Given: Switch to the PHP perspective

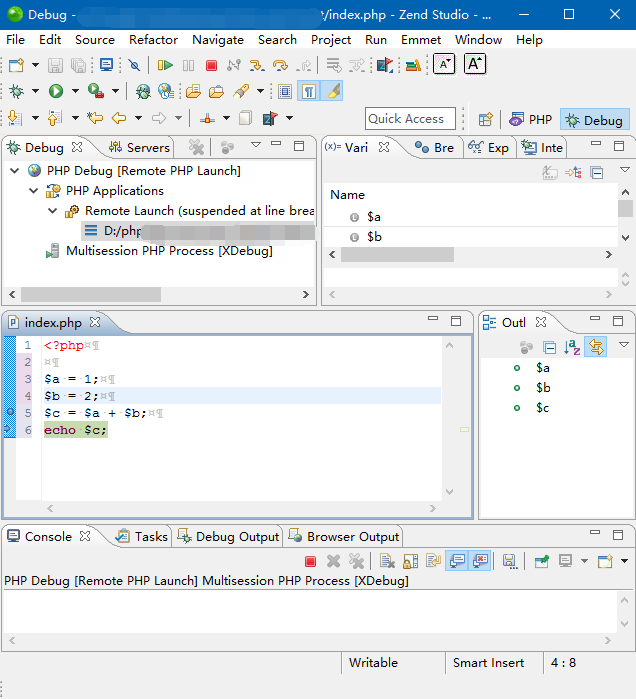Looking at the screenshot, I should (530, 119).
